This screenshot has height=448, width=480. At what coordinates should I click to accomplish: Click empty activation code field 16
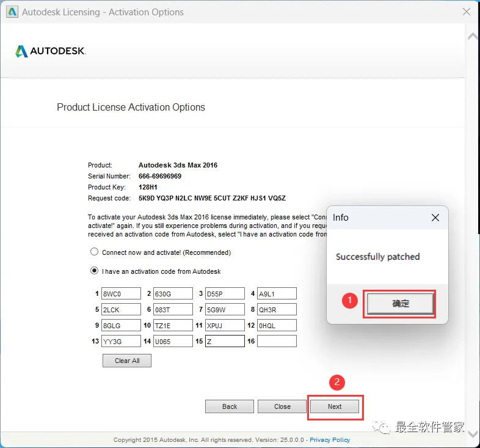pos(277,342)
